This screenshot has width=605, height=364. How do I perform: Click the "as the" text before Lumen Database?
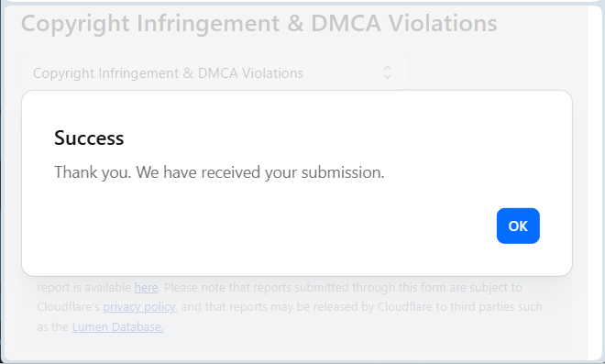click(x=53, y=327)
